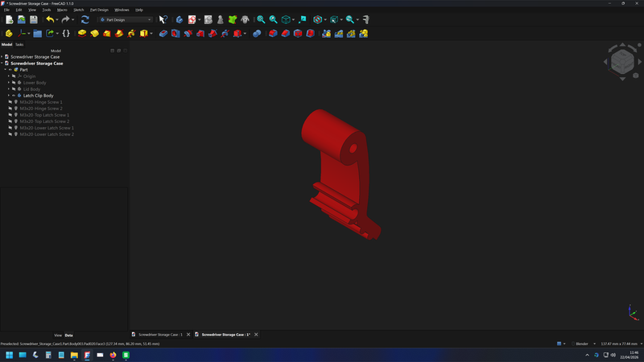Click the Refresh recompute icon

(85, 19)
